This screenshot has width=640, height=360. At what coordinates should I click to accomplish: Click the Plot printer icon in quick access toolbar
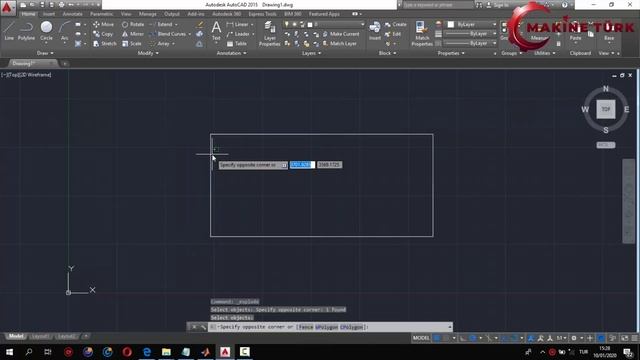click(61, 5)
